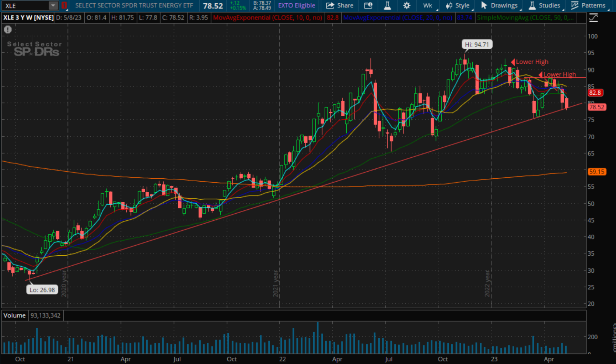The width and height of the screenshot is (616, 364).
Task: Click the chart pattern icon beside Patterns
Action: tap(575, 6)
